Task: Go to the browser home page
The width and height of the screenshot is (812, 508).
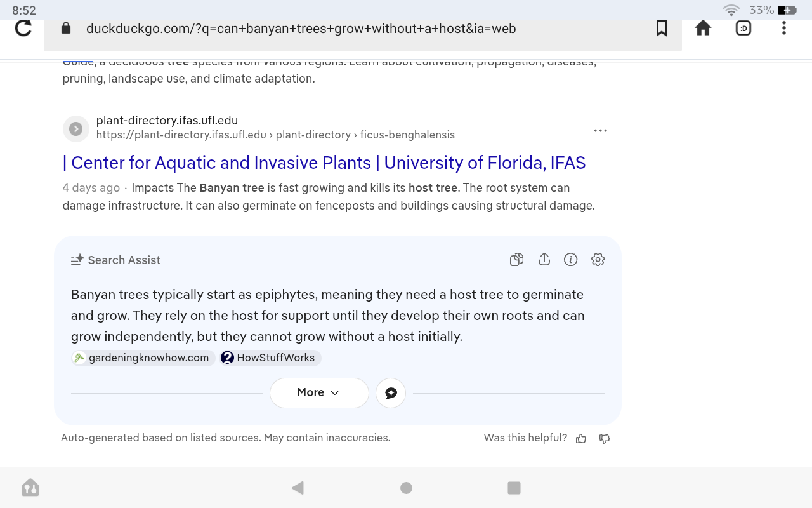Action: click(703, 29)
